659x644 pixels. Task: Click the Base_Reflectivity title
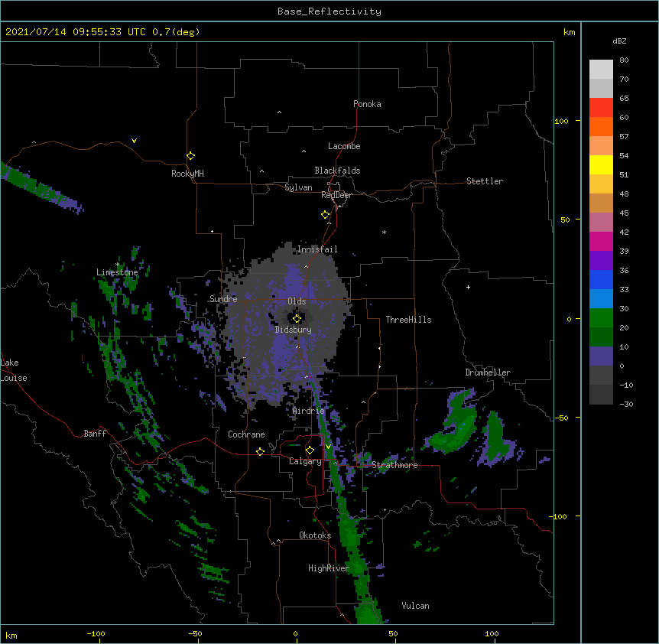[329, 11]
